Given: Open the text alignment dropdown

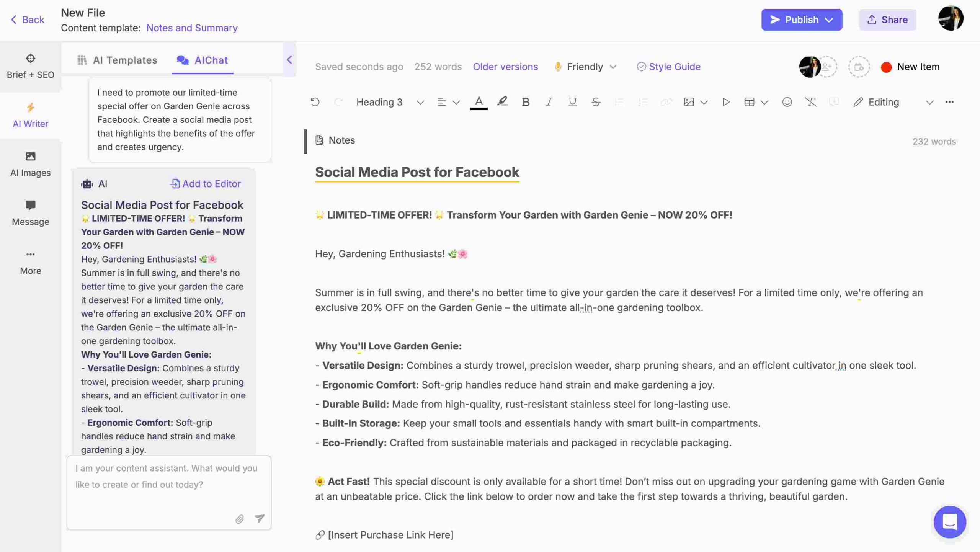Looking at the screenshot, I should [448, 102].
